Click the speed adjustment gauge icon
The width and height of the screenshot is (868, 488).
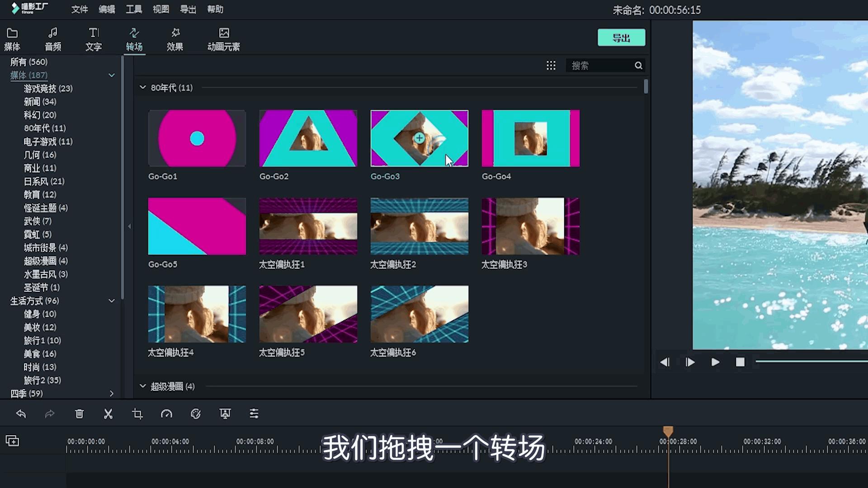point(167,413)
